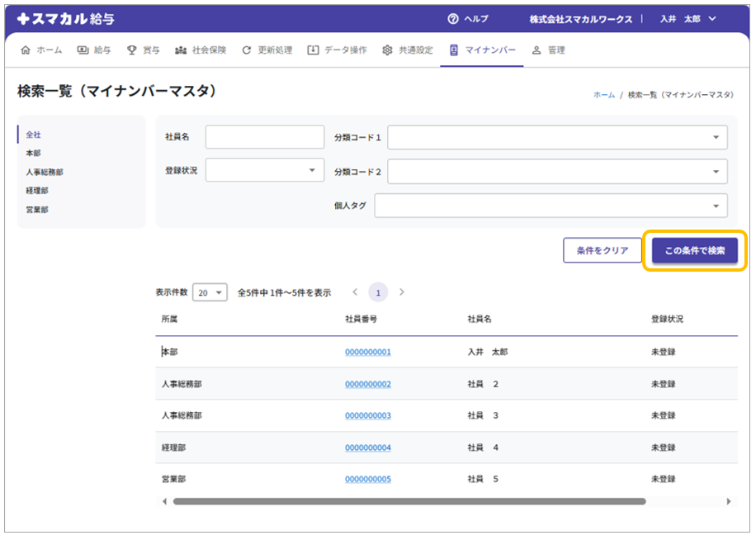Select 人事総務部 in department sidebar
Screen dimensions: 756x540
click(45, 173)
